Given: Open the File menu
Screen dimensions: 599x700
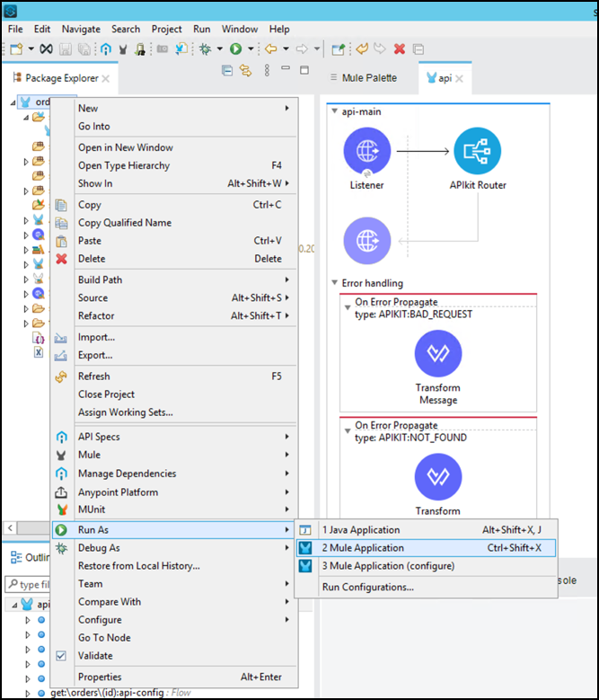Looking at the screenshot, I should (15, 29).
